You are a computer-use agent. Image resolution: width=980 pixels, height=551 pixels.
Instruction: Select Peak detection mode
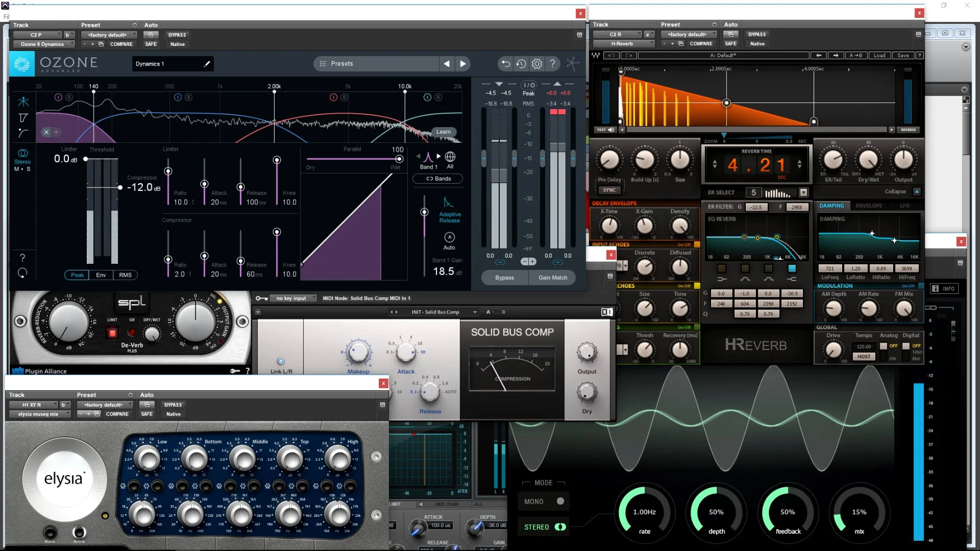point(77,275)
